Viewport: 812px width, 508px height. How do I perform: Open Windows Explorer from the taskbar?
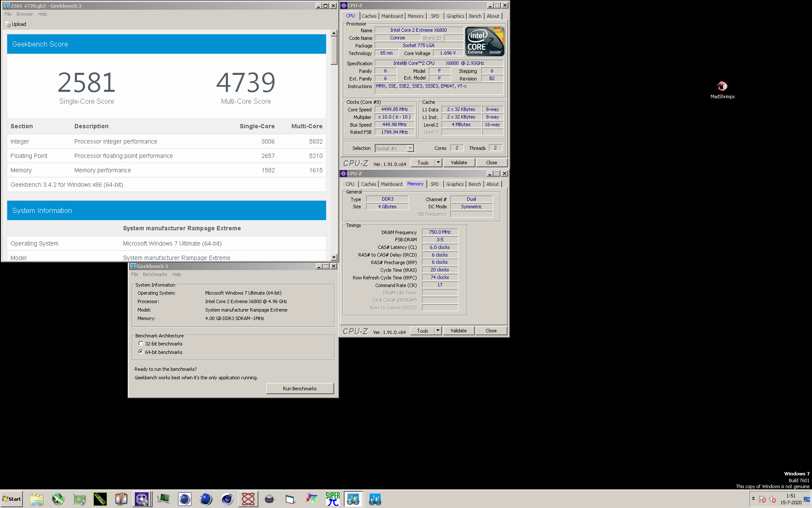[x=37, y=500]
